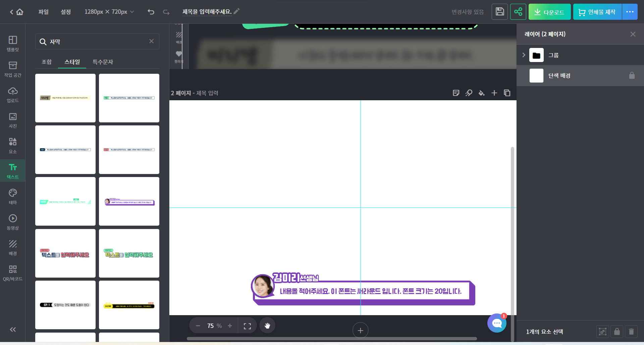The width and height of the screenshot is (644, 345).
Task: Zoom in with the plus button
Action: 230,326
